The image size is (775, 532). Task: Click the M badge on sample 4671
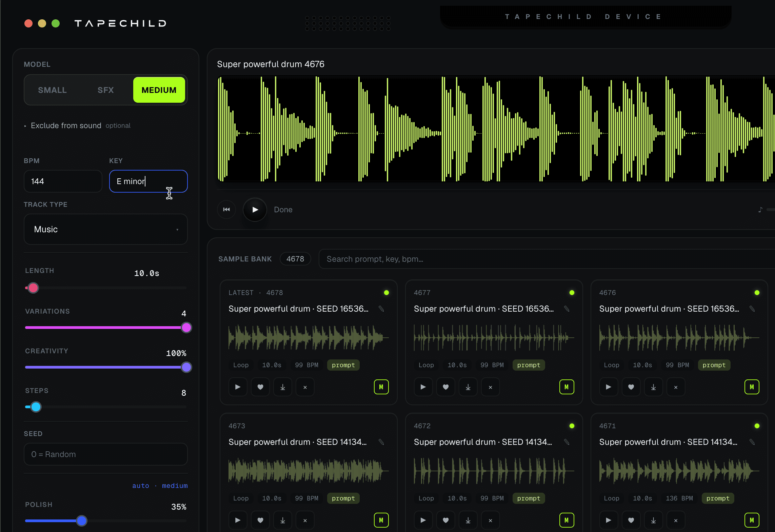click(752, 520)
